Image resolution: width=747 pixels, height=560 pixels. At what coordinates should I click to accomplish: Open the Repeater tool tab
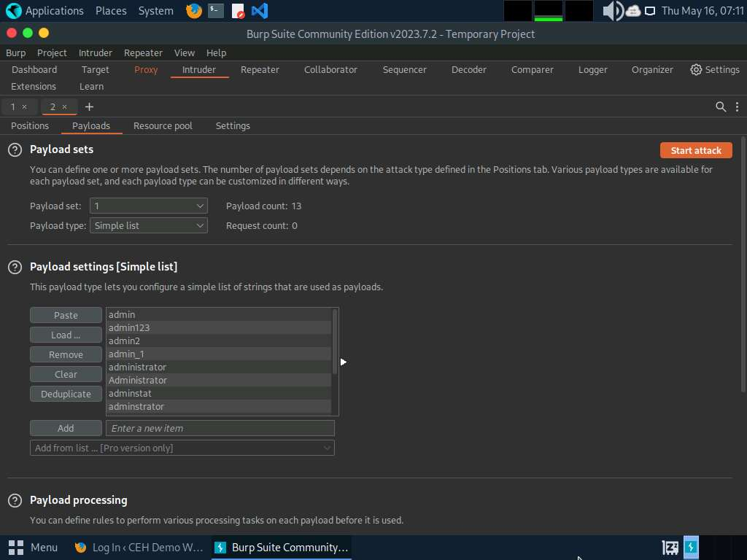(x=260, y=69)
